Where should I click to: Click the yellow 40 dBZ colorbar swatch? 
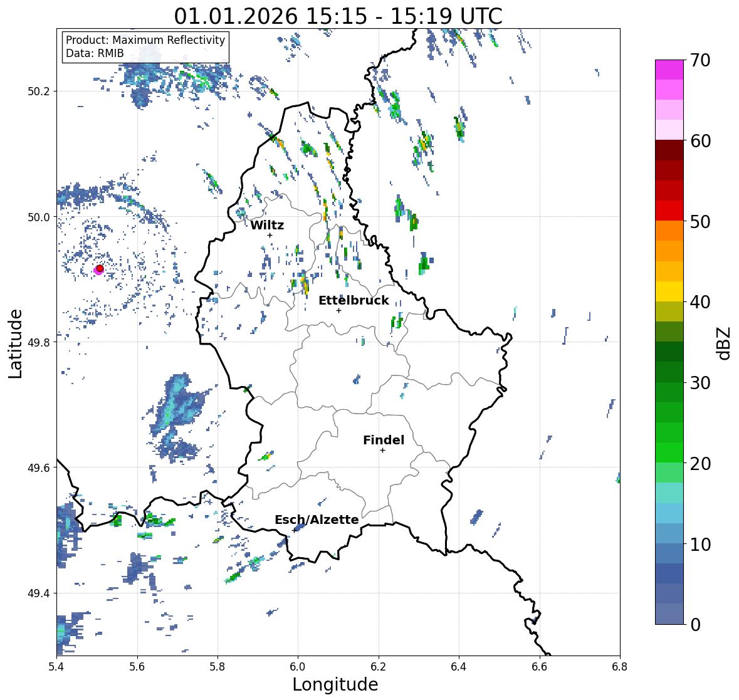[x=669, y=291]
